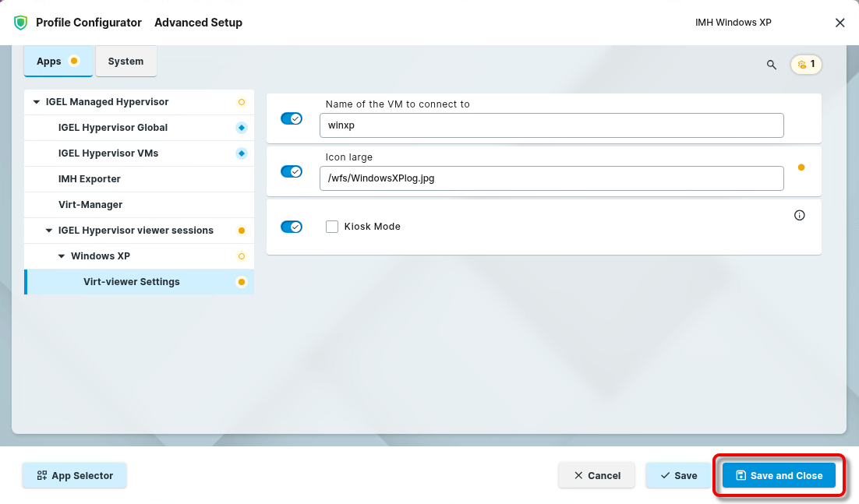Switch to the System tab

click(125, 62)
